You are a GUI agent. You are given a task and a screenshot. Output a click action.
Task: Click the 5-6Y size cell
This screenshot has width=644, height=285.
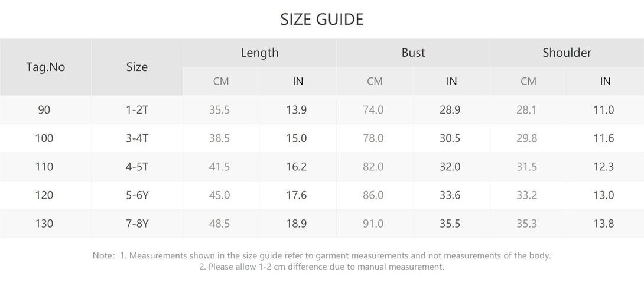pos(136,195)
